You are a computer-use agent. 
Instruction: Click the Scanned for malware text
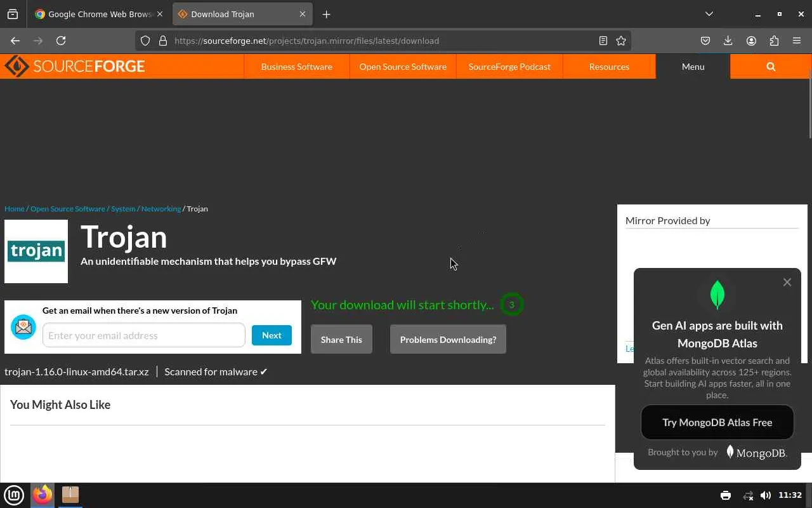[x=216, y=371]
